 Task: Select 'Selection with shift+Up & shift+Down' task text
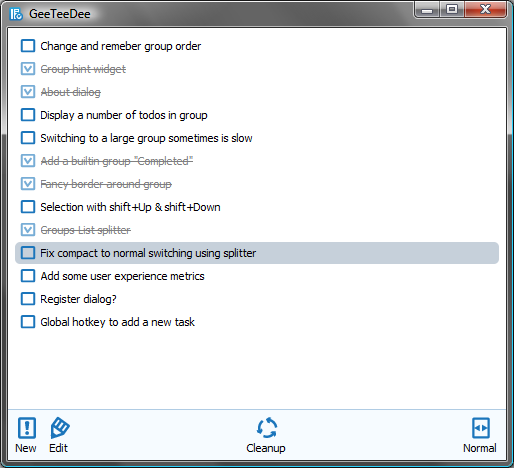(130, 207)
